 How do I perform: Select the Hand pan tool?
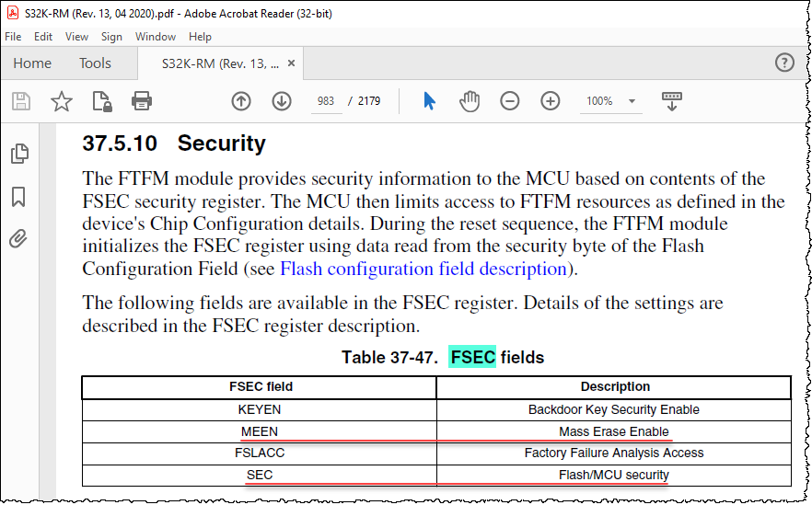(x=470, y=101)
